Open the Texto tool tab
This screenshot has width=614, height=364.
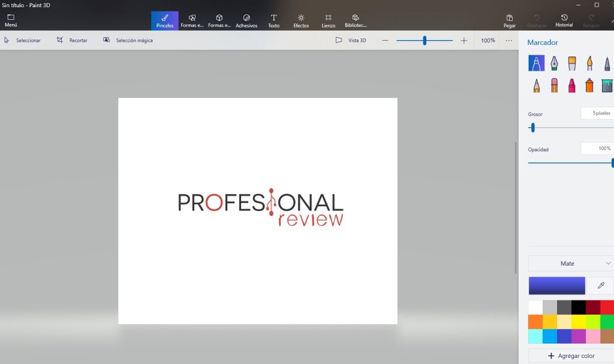[x=273, y=21]
